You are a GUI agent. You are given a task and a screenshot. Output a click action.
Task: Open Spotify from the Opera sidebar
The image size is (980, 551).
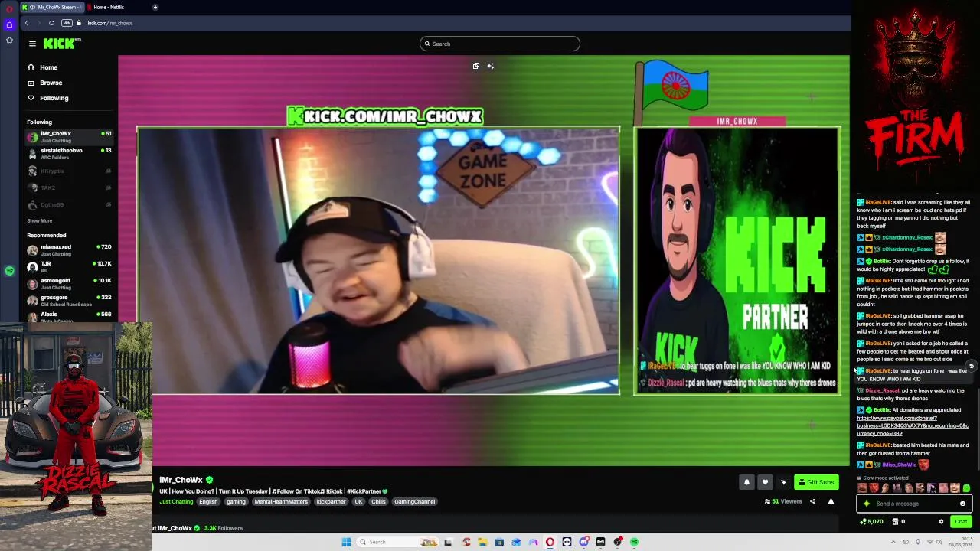pyautogui.click(x=9, y=271)
